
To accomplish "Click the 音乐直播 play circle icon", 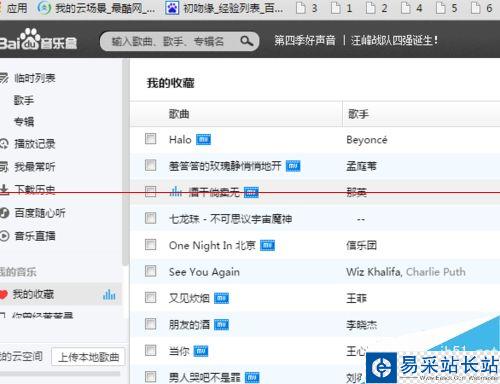I will [x=4, y=236].
